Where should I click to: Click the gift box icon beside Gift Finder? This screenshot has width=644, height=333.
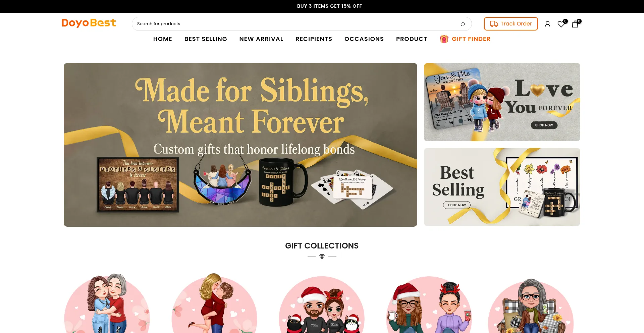pos(444,39)
